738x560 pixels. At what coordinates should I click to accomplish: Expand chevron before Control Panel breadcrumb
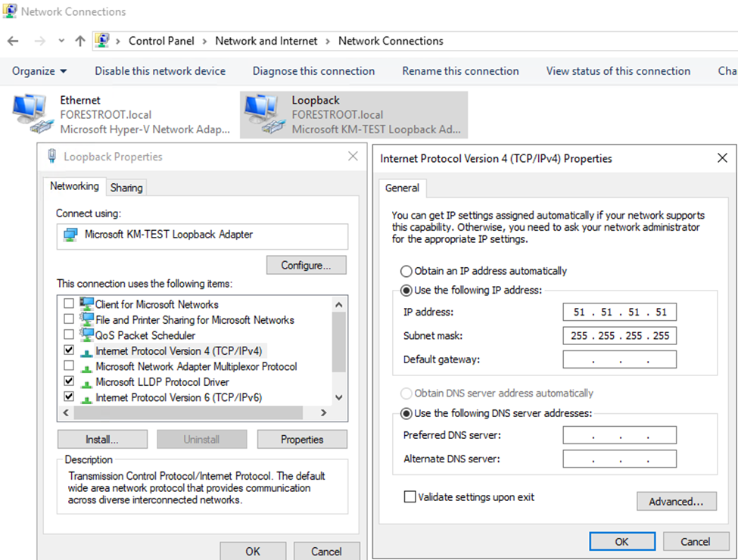coord(118,42)
